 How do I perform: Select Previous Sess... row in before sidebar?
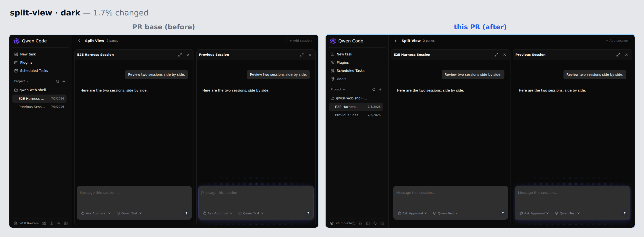click(x=39, y=107)
